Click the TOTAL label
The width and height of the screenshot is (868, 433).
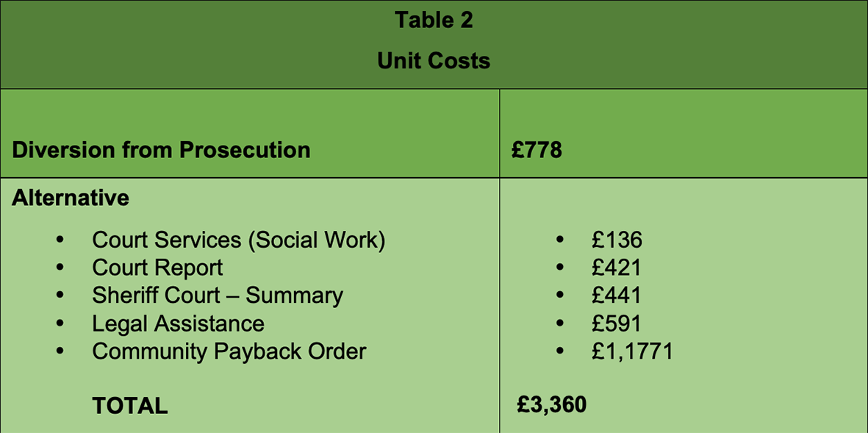(130, 407)
